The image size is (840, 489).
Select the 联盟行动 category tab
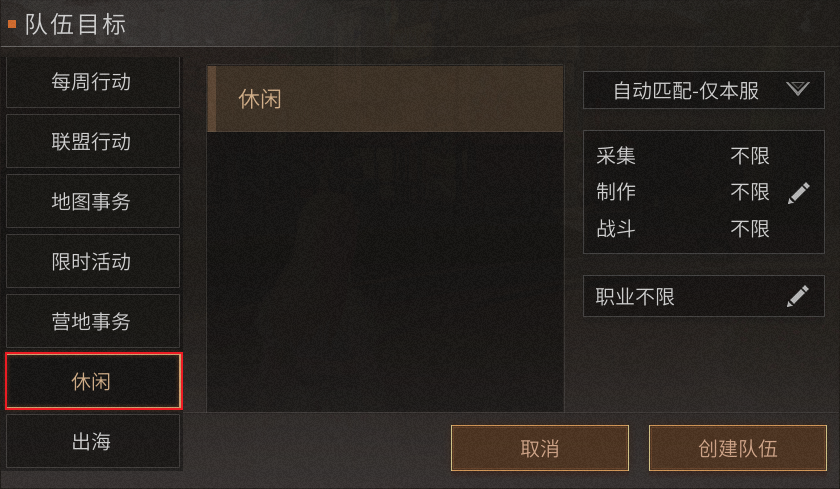coord(93,141)
